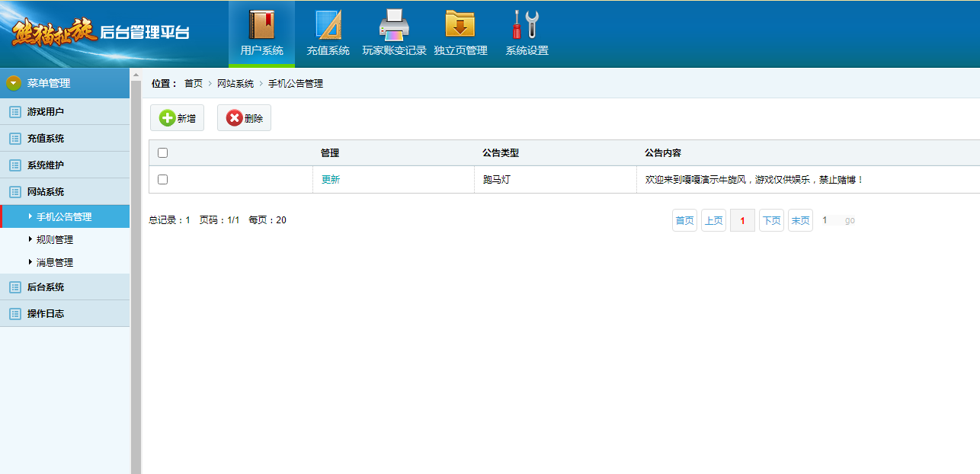Click the 玩家账变记录 printer icon
980x474 pixels.
pos(394,24)
